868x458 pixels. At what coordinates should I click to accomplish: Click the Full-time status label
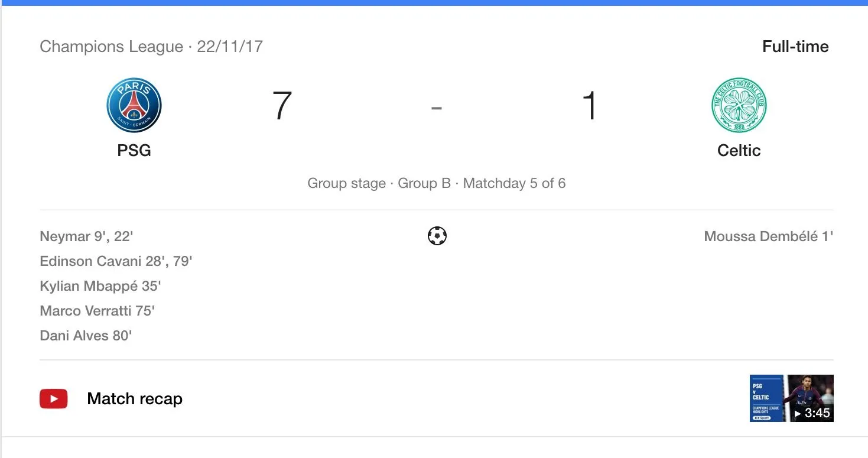pos(795,47)
